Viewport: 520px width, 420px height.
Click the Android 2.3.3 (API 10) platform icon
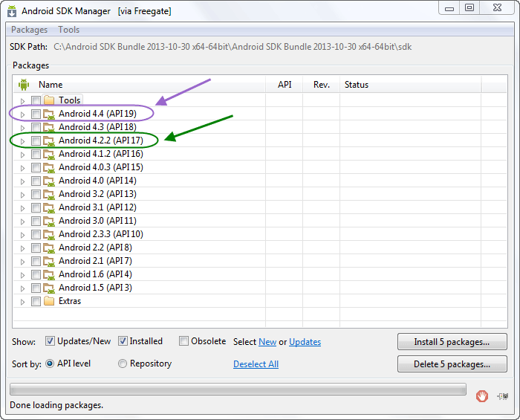49,235
